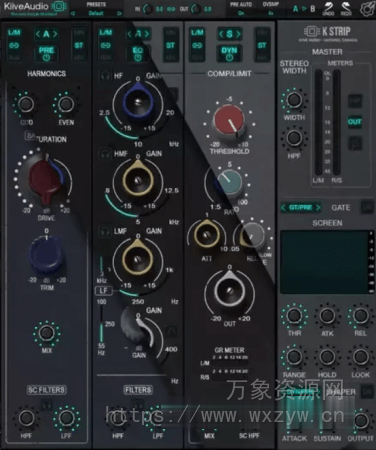The width and height of the screenshot is (376, 450).
Task: Click the ODD harmonics knob
Action: 26,104
